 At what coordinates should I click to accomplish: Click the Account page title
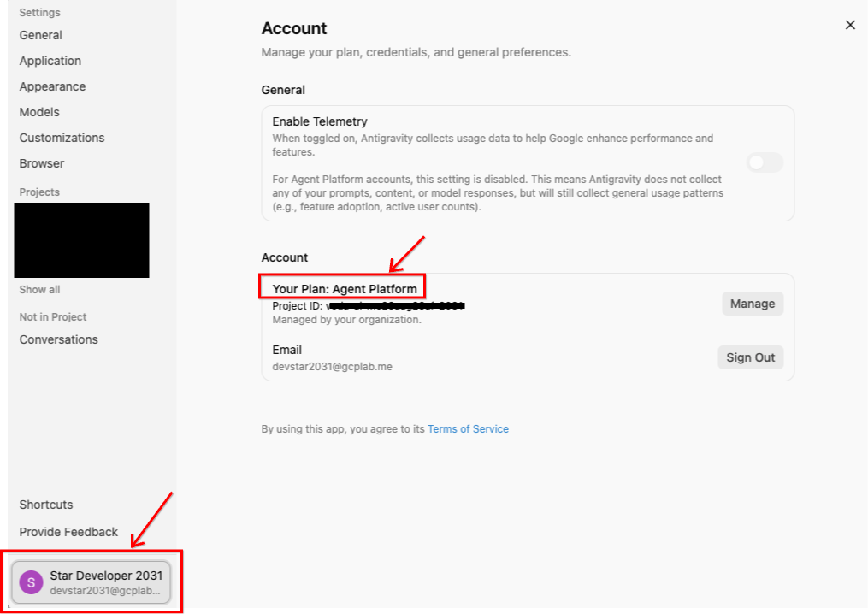[294, 28]
